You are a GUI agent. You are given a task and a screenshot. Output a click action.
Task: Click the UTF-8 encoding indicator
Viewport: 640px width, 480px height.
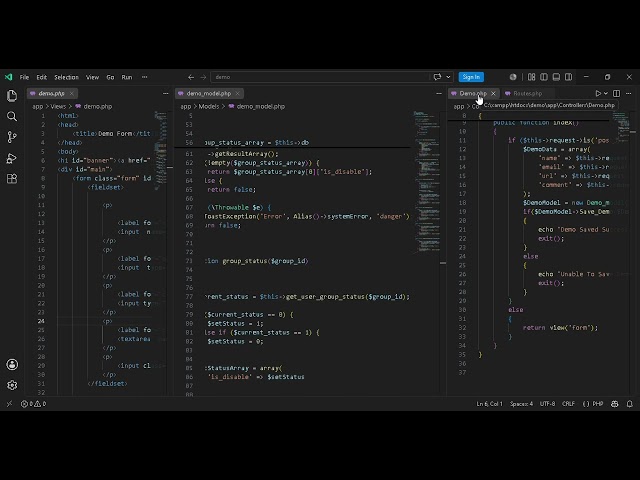(547, 404)
